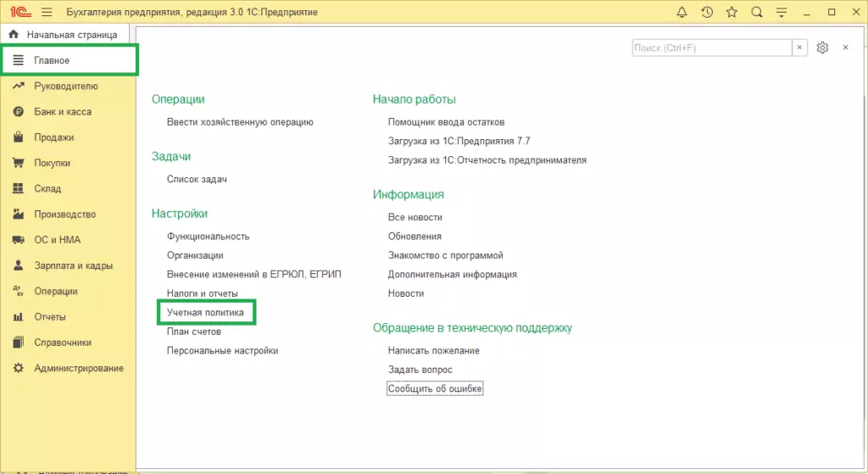Open Помощник ввода остатков
This screenshot has height=474, width=868.
[x=446, y=122]
